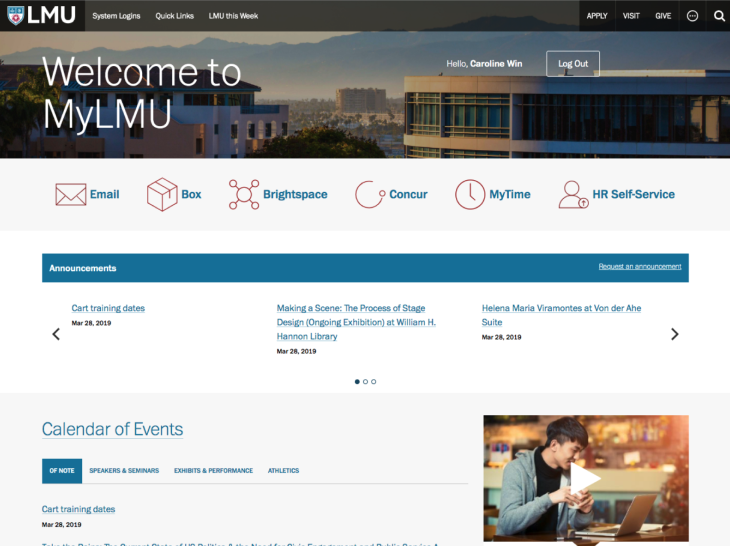Click the Announcements header title
Viewport: 730px width, 546px height.
click(x=83, y=268)
